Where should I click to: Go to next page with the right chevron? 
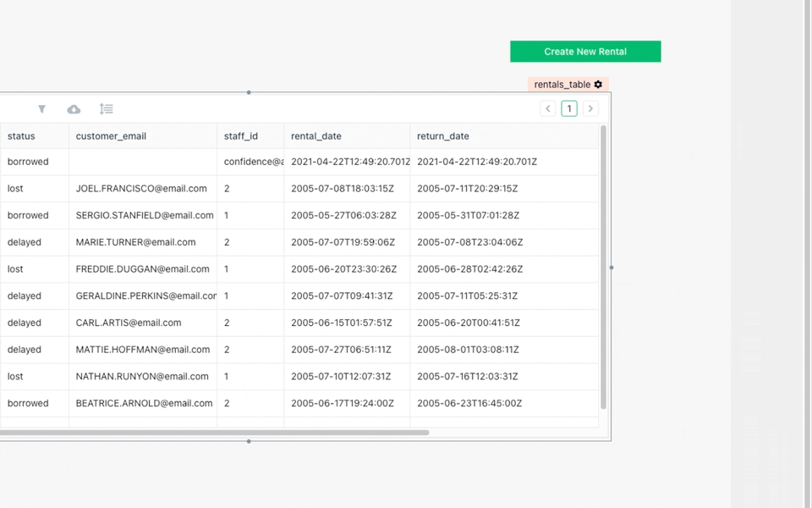[x=590, y=108]
